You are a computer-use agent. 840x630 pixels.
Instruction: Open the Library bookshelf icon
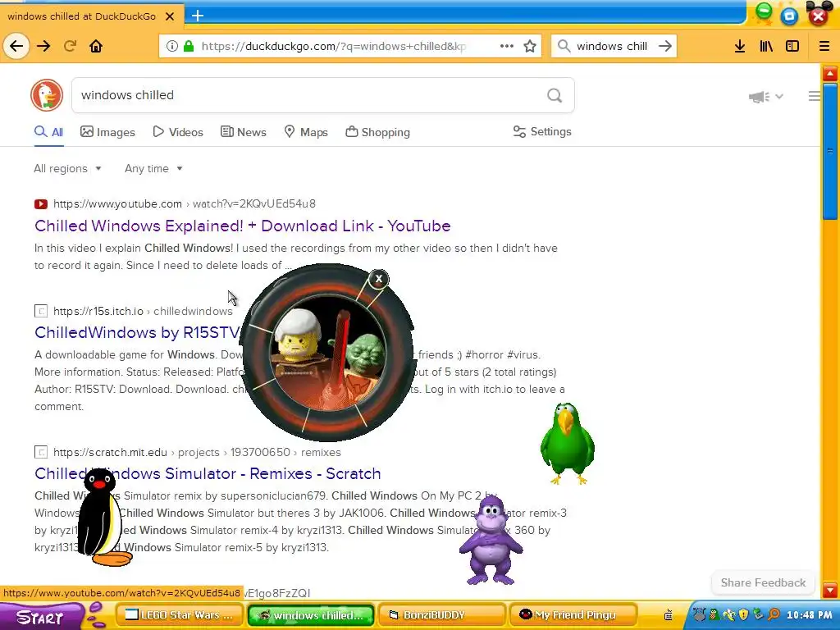coord(766,46)
